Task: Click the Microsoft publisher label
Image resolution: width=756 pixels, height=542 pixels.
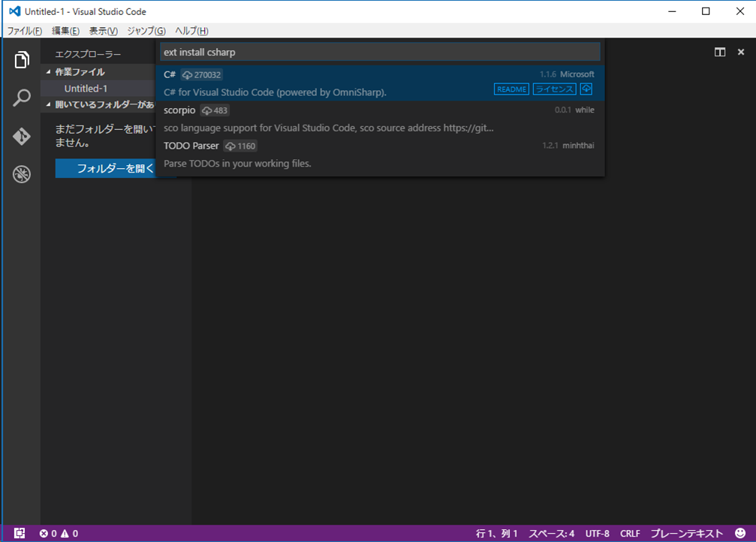Action: [x=577, y=74]
